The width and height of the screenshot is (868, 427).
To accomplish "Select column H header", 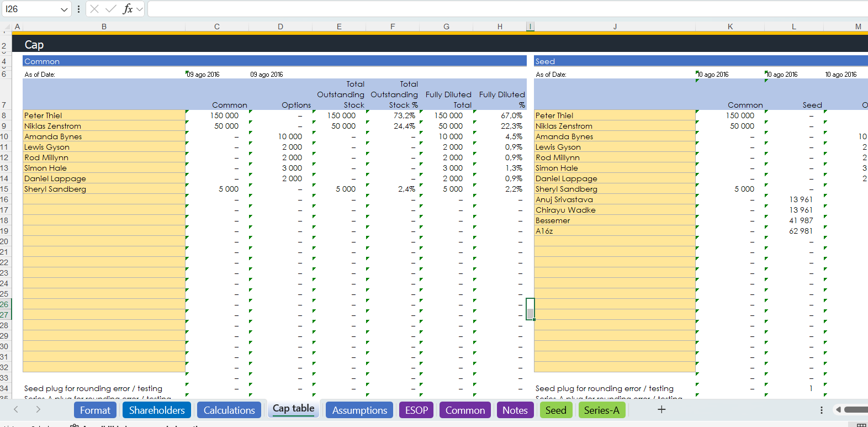I will pos(500,27).
